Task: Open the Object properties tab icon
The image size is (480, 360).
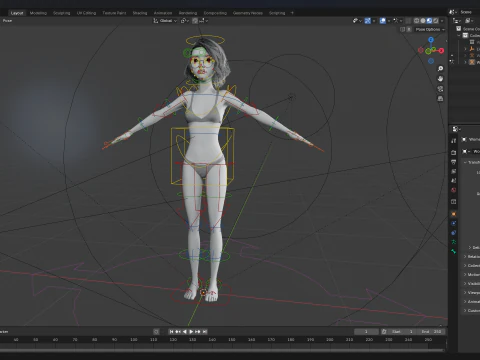Action: pyautogui.click(x=454, y=214)
